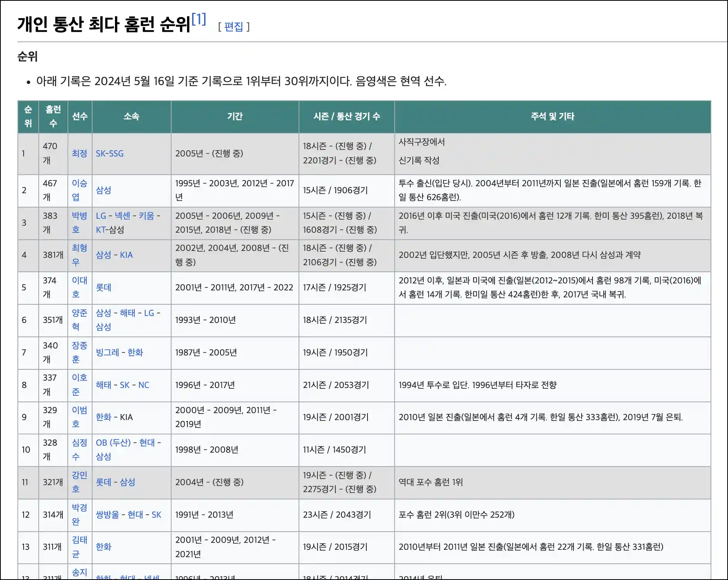Click the OB (두산) team link
This screenshot has height=580, width=728.
tap(113, 443)
